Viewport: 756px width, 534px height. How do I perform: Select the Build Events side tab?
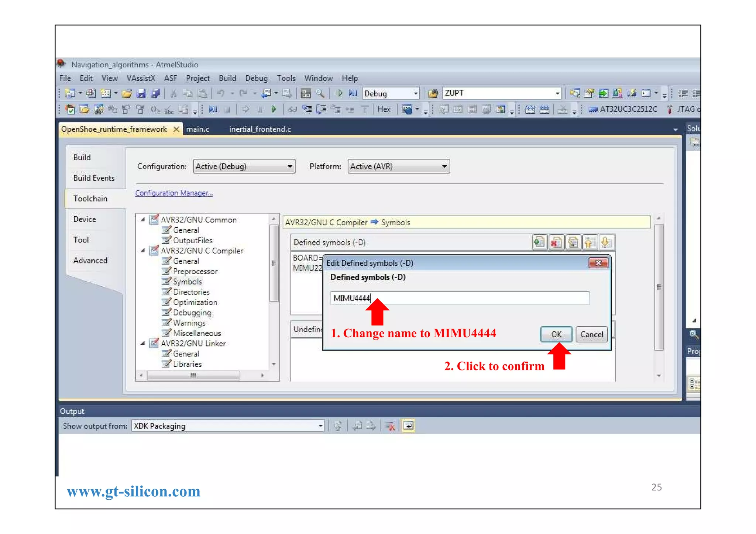pyautogui.click(x=94, y=178)
